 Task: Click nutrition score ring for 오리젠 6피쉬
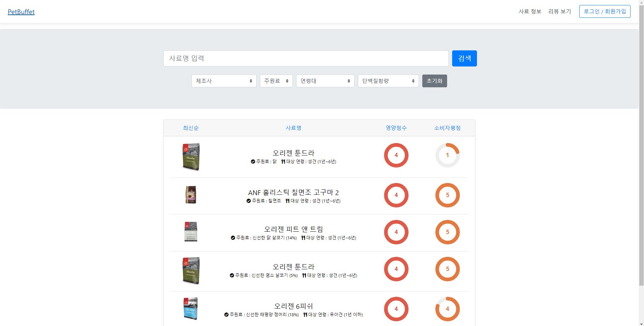(396, 309)
